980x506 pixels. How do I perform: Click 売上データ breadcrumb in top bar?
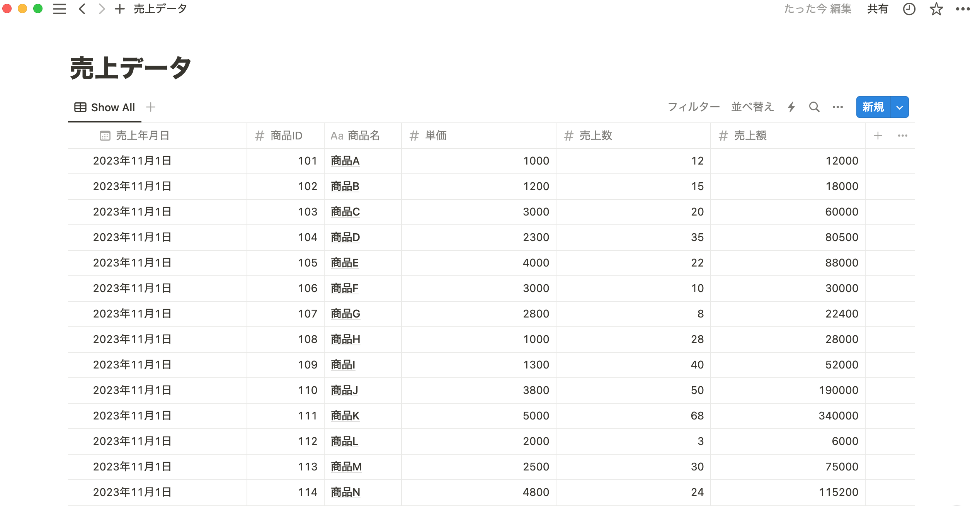point(160,9)
